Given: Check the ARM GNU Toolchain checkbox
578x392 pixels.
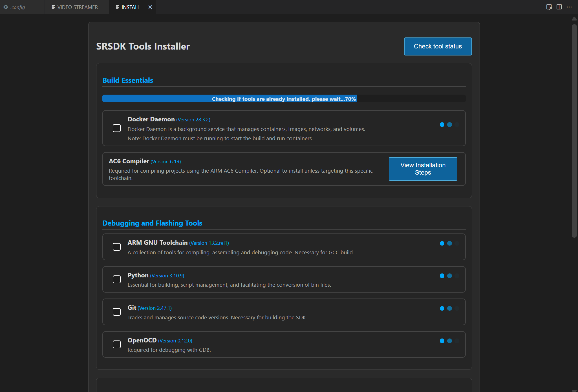Looking at the screenshot, I should click(117, 247).
